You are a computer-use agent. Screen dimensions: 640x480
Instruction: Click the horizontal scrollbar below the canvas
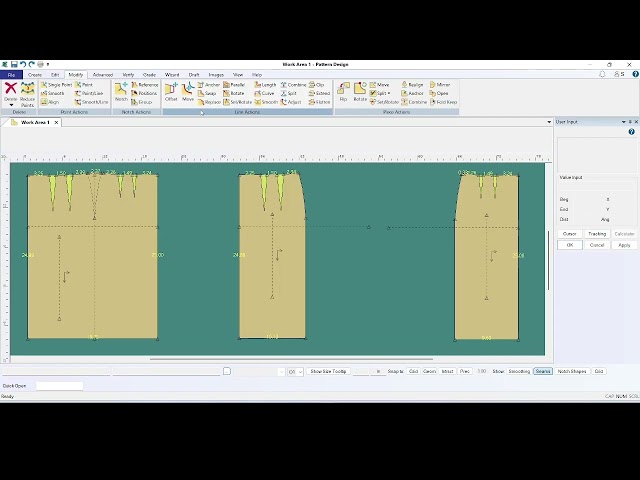click(x=291, y=359)
